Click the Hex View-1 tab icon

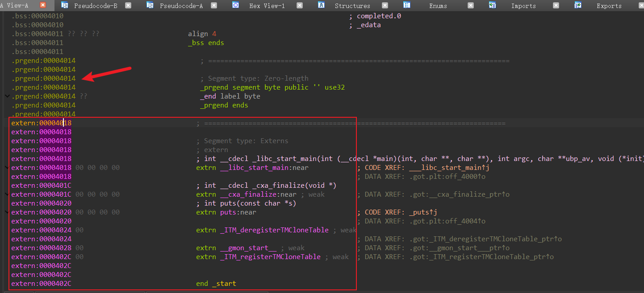tap(236, 5)
